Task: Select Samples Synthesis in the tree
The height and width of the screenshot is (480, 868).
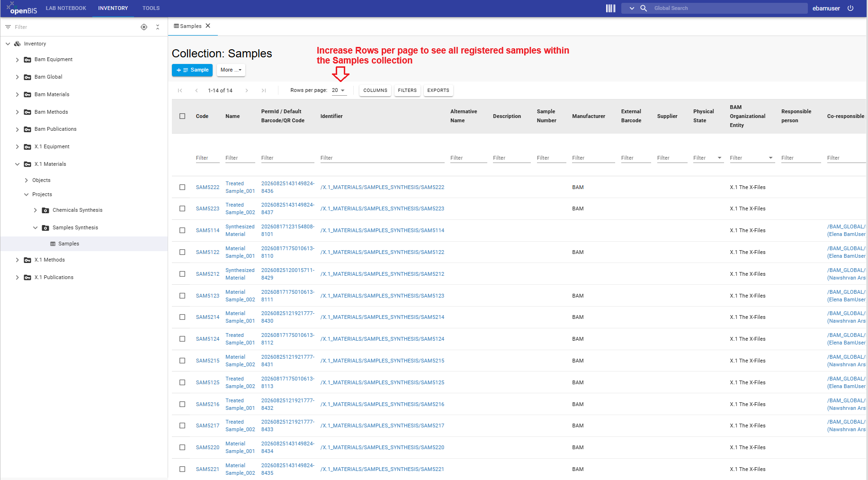Action: 75,228
